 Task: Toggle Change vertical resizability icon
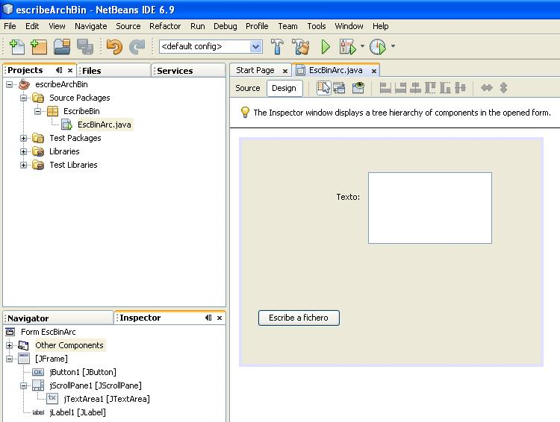coord(504,88)
